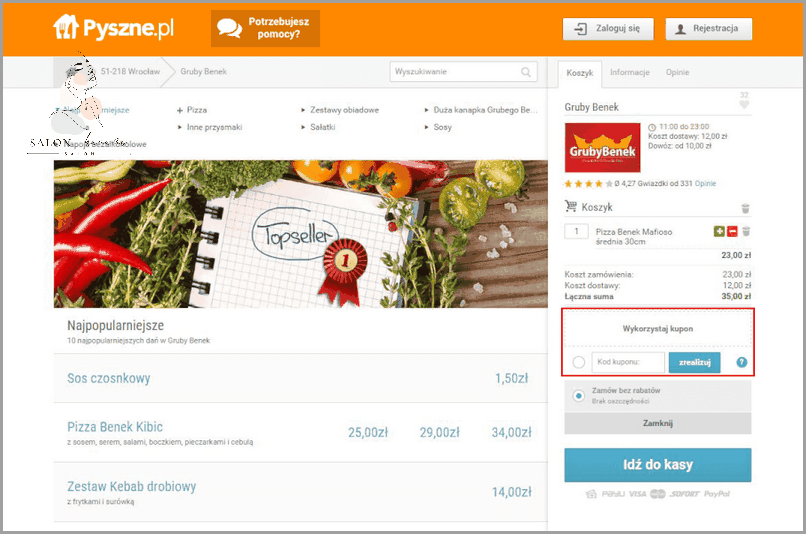This screenshot has width=806, height=534.
Task: Switch to the Informacje tab
Action: (x=630, y=72)
